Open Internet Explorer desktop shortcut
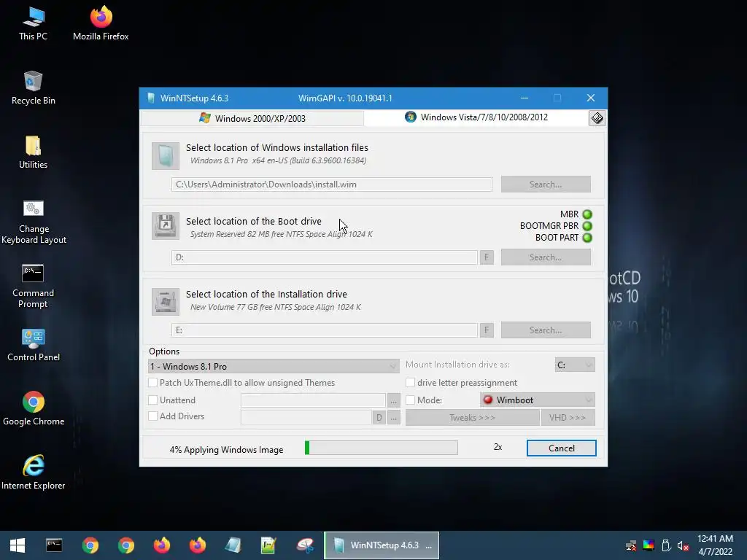Screen dimensions: 747x560 [34, 472]
